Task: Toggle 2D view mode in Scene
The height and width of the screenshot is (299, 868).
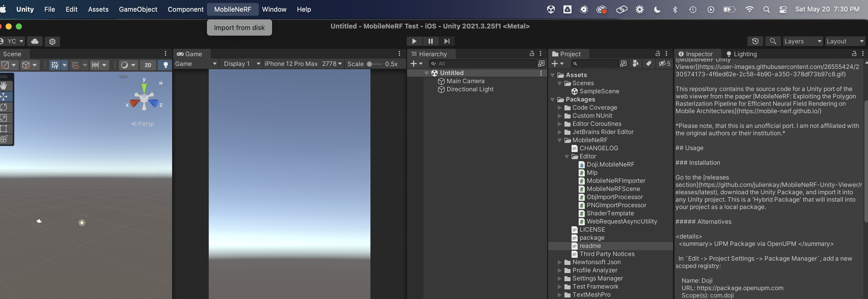Action: coord(147,65)
